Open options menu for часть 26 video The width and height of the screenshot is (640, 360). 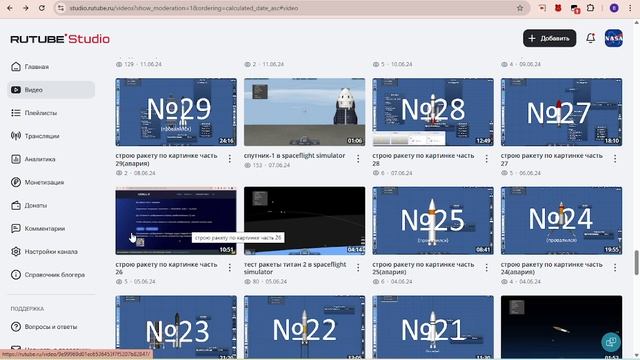(230, 268)
